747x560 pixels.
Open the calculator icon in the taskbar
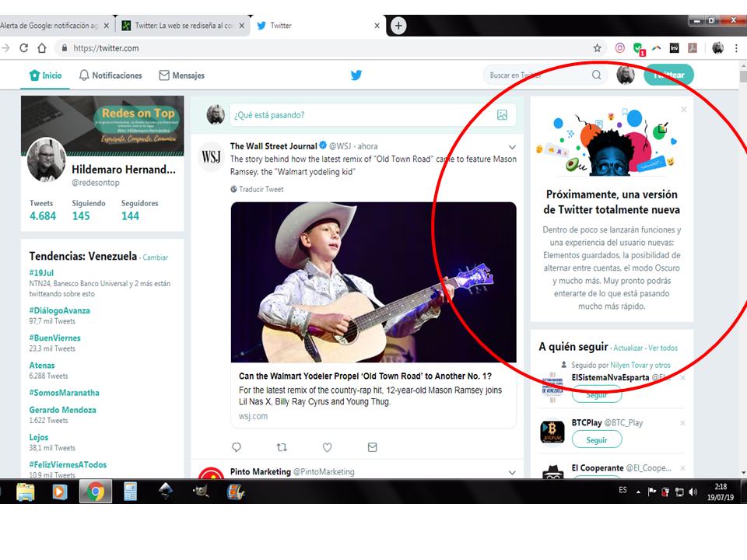[130, 492]
